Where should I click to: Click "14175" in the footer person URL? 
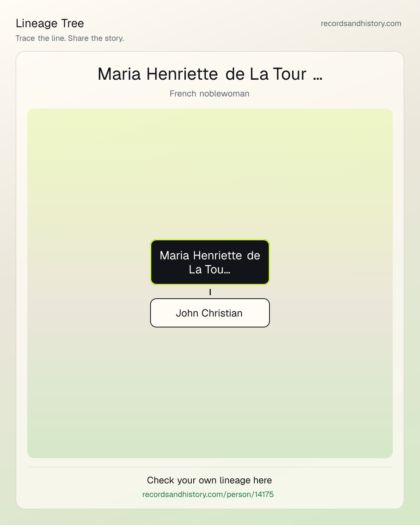(x=264, y=494)
